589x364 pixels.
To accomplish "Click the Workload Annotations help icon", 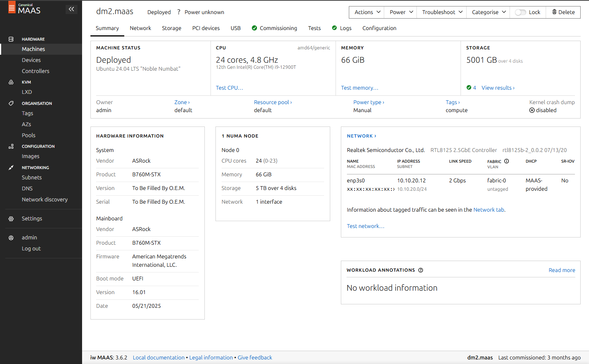I will 421,270.
